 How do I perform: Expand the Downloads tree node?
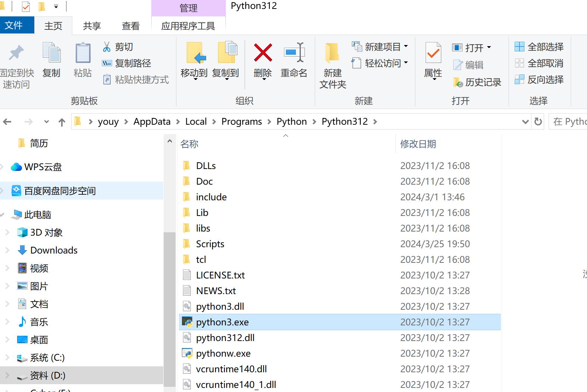(7, 250)
